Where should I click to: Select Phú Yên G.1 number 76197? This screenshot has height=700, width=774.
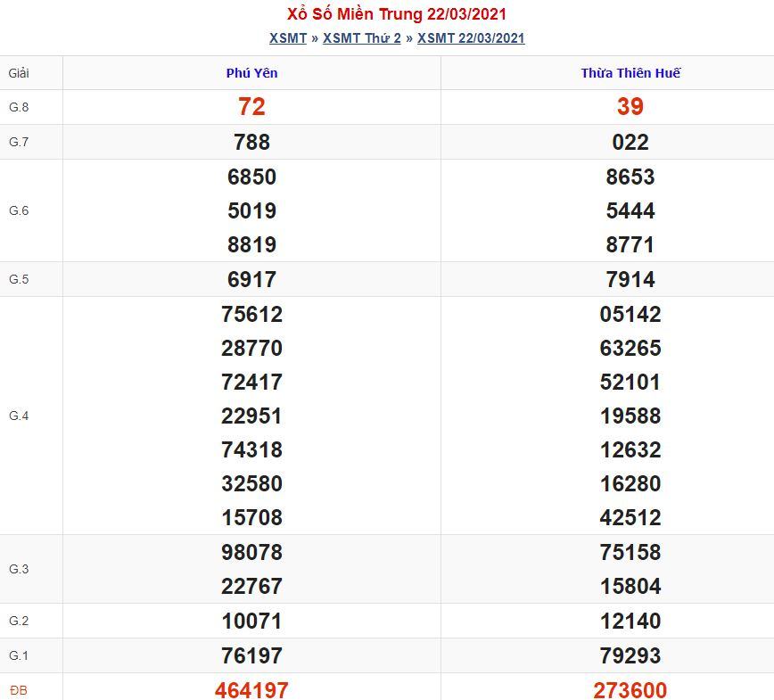tap(251, 655)
